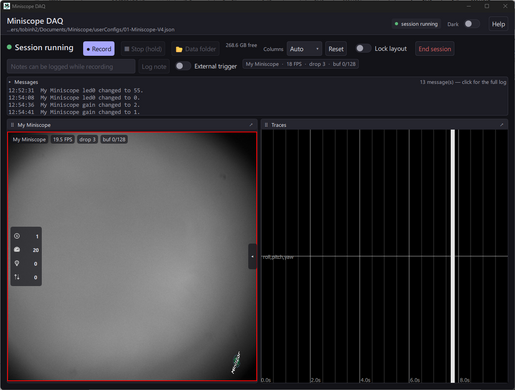Grab the Traces panel drag handle

[266, 125]
